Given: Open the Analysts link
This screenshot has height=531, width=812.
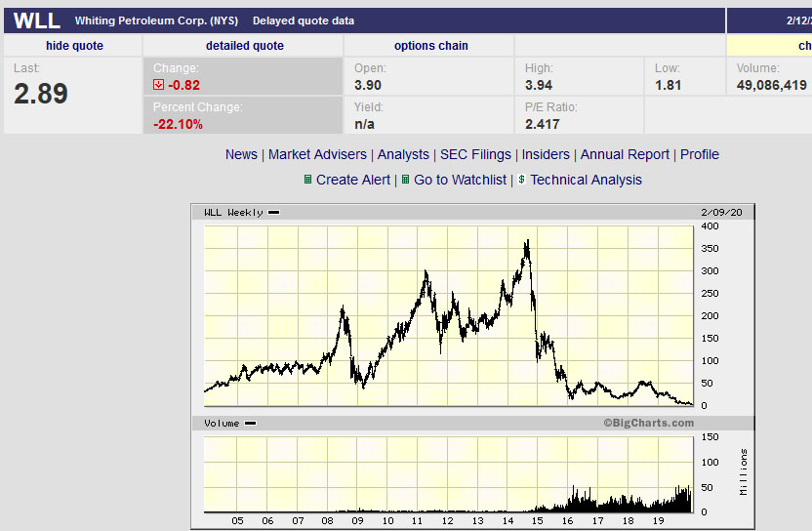Looking at the screenshot, I should pyautogui.click(x=403, y=154).
